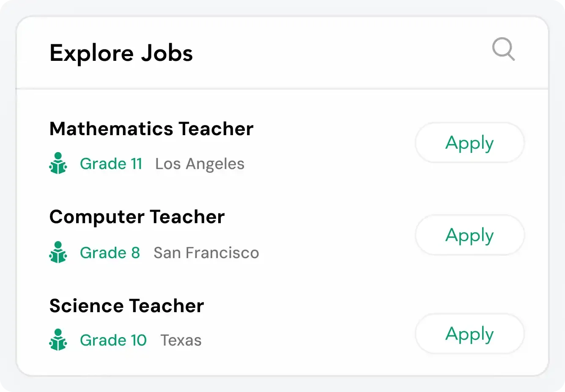Select the Grade 8 label

pos(110,253)
